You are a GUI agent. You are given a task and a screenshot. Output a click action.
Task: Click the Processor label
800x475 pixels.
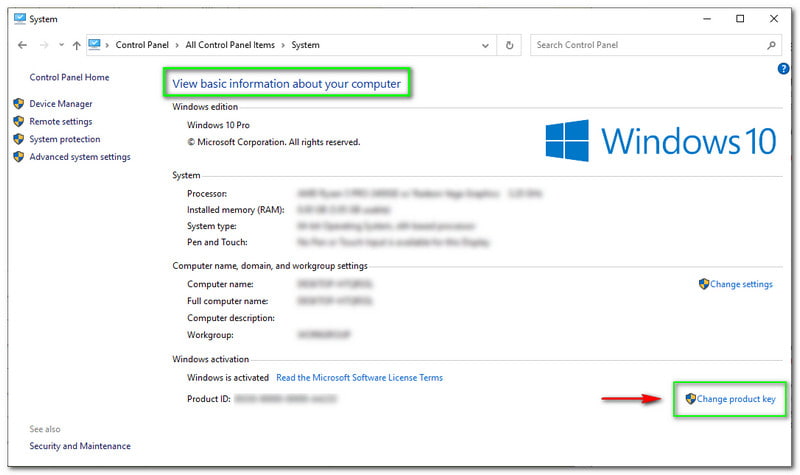207,194
